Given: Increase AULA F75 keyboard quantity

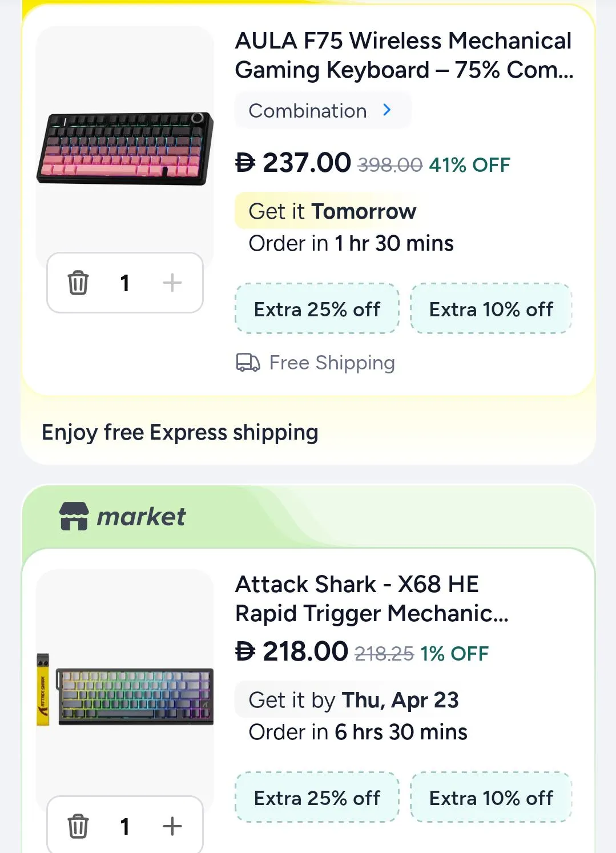Looking at the screenshot, I should (172, 283).
